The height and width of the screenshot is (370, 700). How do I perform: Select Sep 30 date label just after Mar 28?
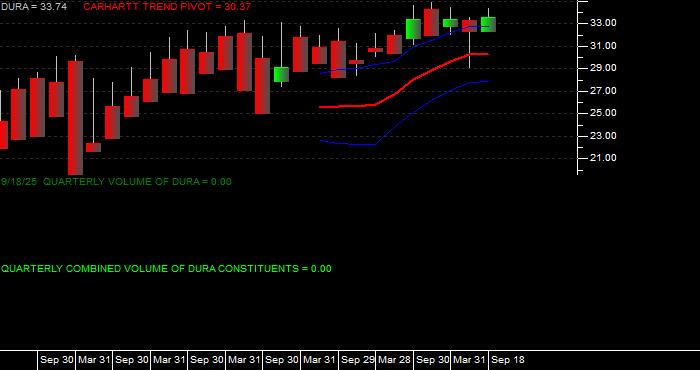click(x=432, y=360)
